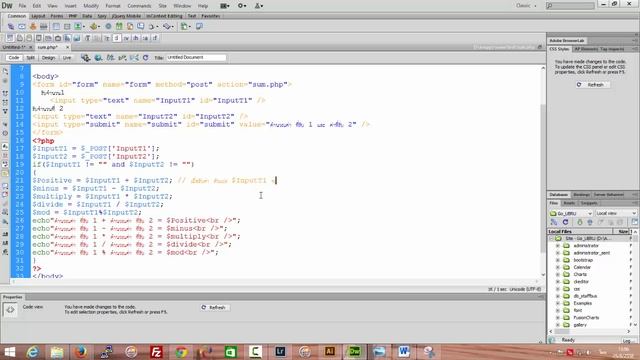This screenshot has width=640, height=360.
Task: Toggle Live view
Action: (x=67, y=58)
